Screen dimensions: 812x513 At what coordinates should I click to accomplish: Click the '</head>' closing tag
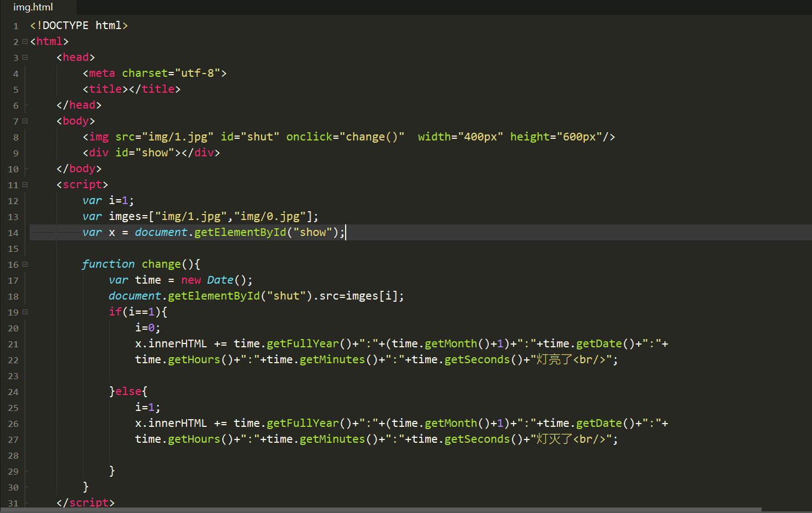[x=79, y=105]
